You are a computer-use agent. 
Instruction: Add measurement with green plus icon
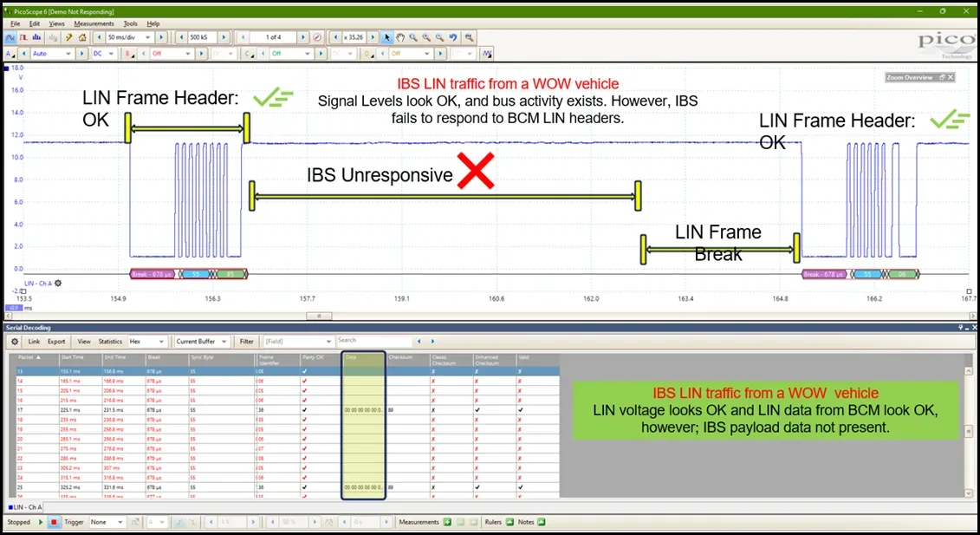(447, 522)
